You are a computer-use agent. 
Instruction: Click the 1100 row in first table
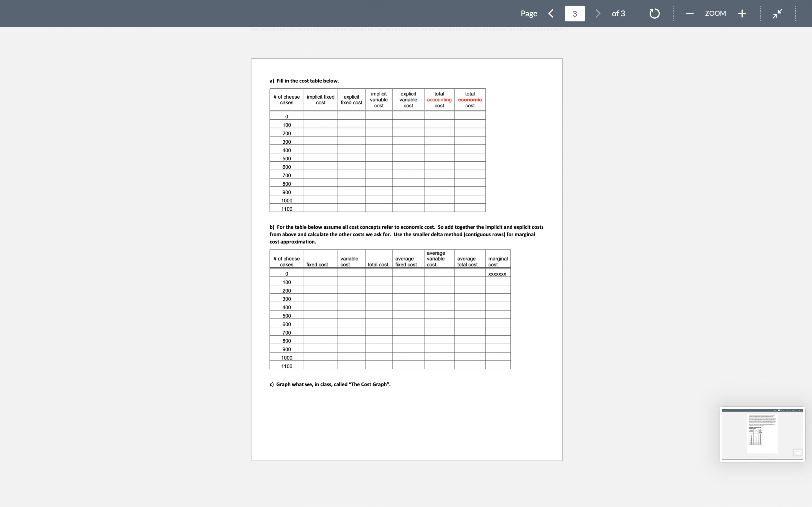(x=286, y=209)
